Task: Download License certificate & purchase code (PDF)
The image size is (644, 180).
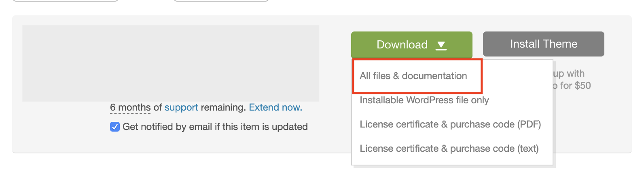Action: click(x=450, y=124)
